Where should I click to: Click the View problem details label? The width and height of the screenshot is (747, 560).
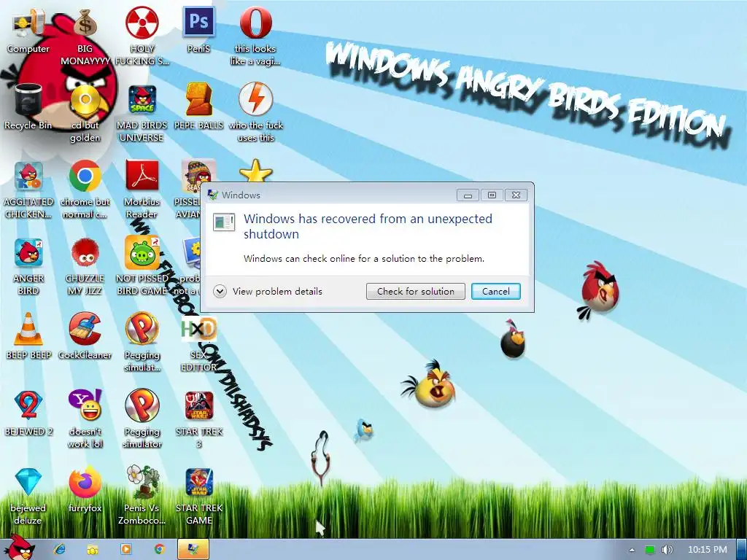(x=277, y=292)
